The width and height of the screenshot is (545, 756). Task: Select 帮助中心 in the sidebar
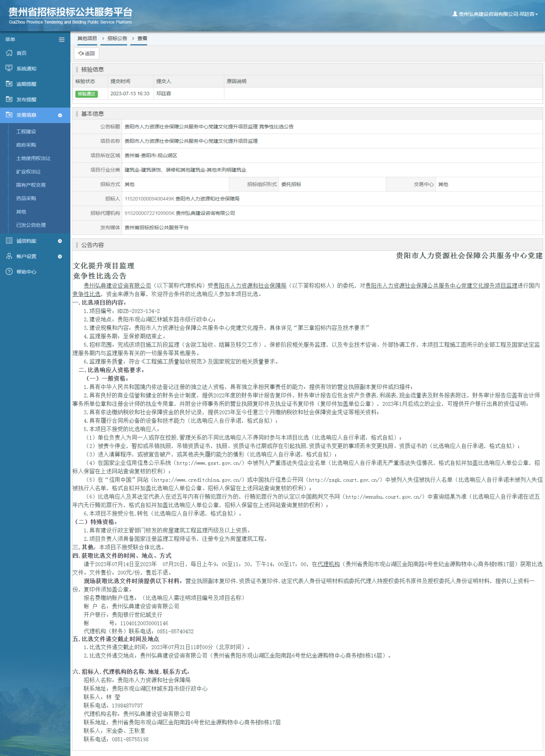pyautogui.click(x=26, y=272)
